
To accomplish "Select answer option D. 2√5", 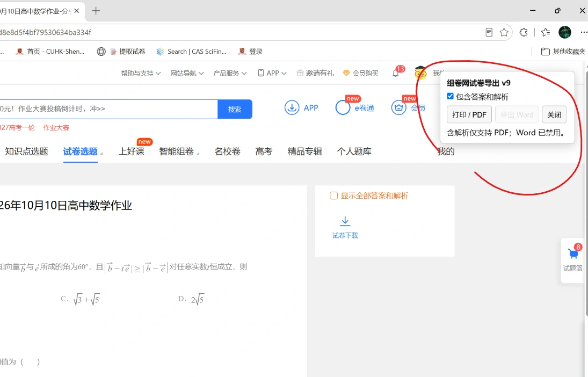I will [191, 299].
